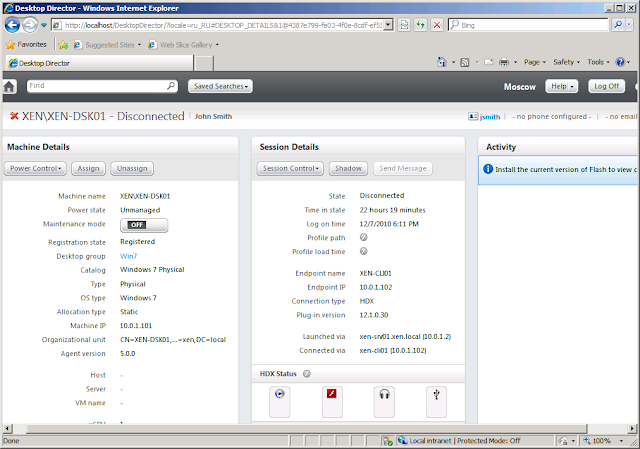Click the IE Home toolbar icon

442,62
